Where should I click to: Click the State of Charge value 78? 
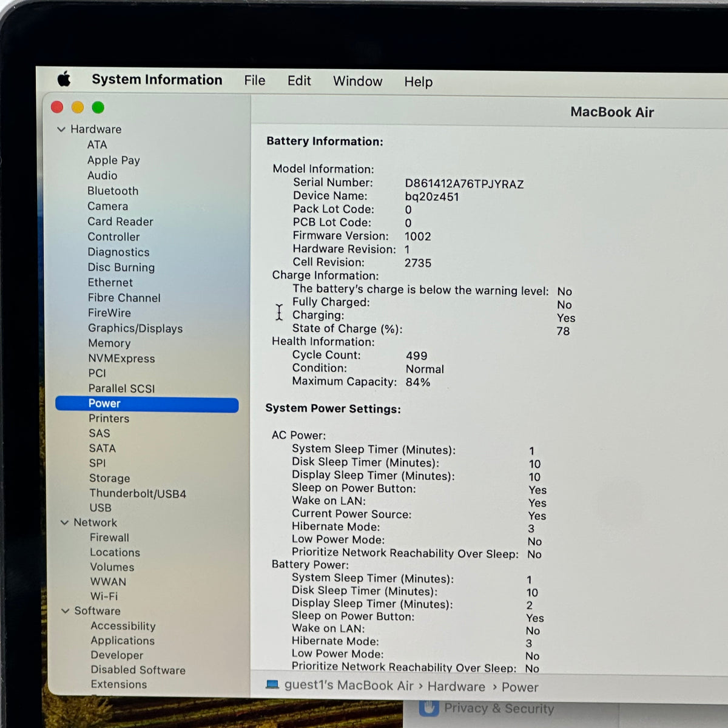(563, 331)
